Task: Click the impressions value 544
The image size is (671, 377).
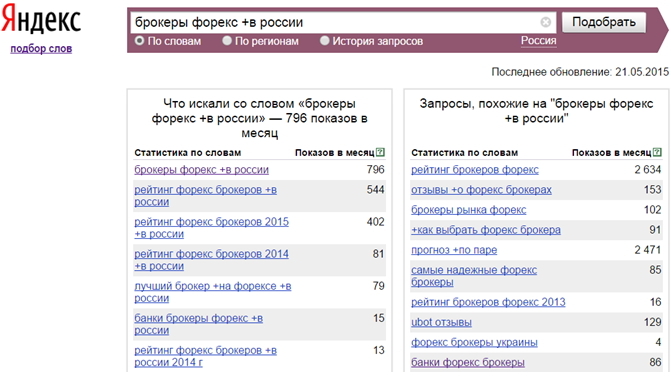Action: (x=375, y=190)
